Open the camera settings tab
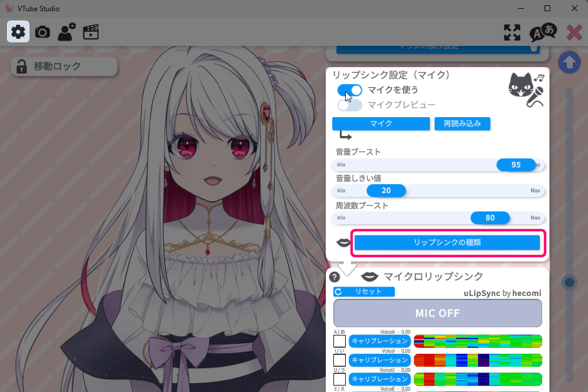The height and width of the screenshot is (392, 588). tap(42, 32)
